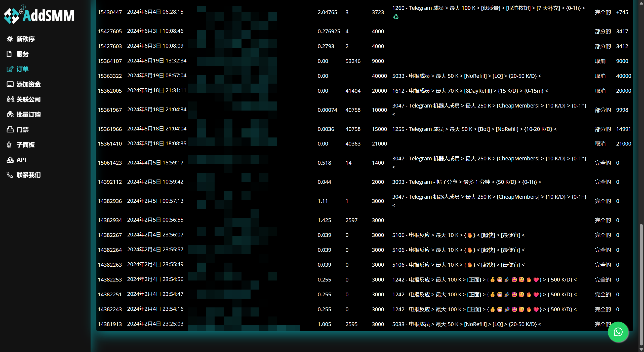The image size is (644, 352).
Task: Click the scrollbar up arrow
Action: tap(641, 3)
